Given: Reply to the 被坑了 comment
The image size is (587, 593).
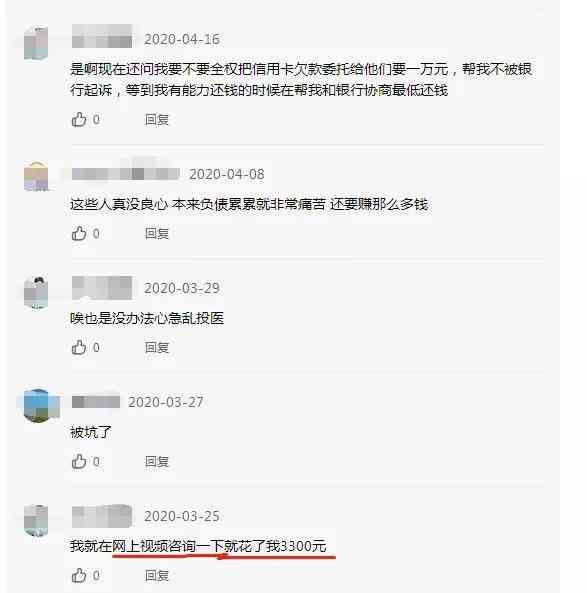Looking at the screenshot, I should (x=157, y=461).
